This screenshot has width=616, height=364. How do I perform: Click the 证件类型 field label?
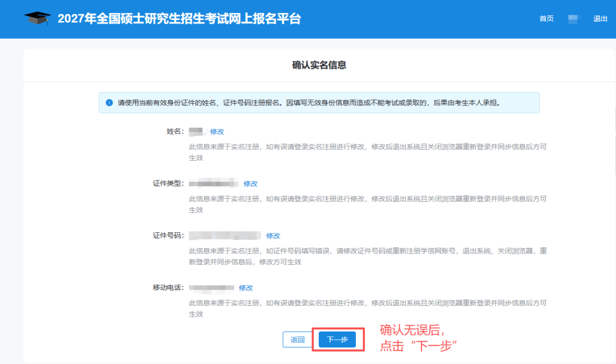pyautogui.click(x=168, y=183)
